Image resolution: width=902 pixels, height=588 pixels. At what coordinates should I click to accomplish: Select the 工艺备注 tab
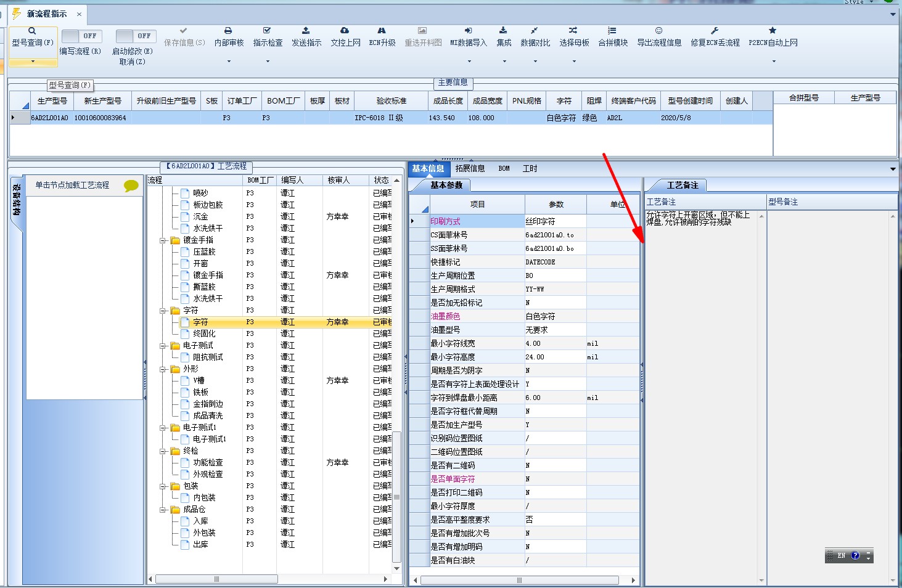(683, 185)
